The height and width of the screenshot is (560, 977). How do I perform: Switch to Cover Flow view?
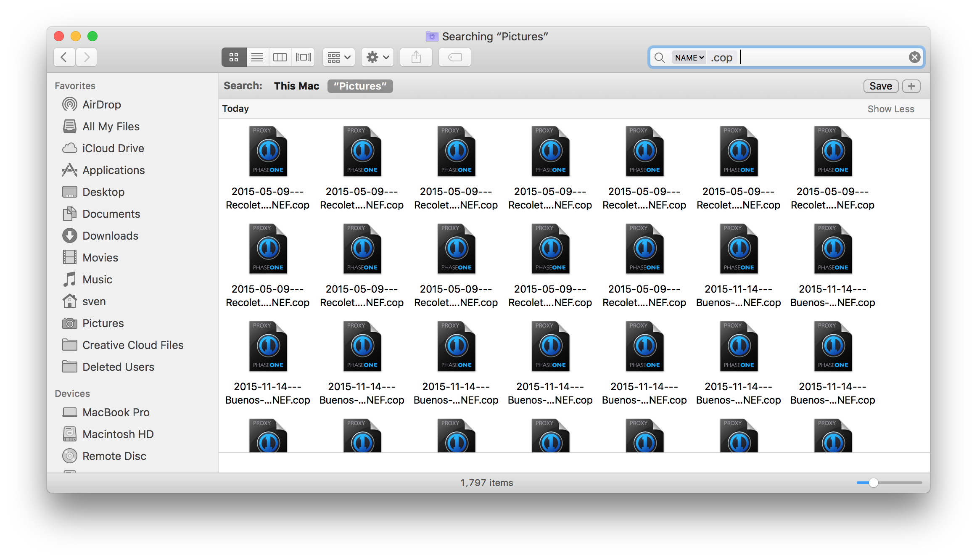tap(304, 57)
